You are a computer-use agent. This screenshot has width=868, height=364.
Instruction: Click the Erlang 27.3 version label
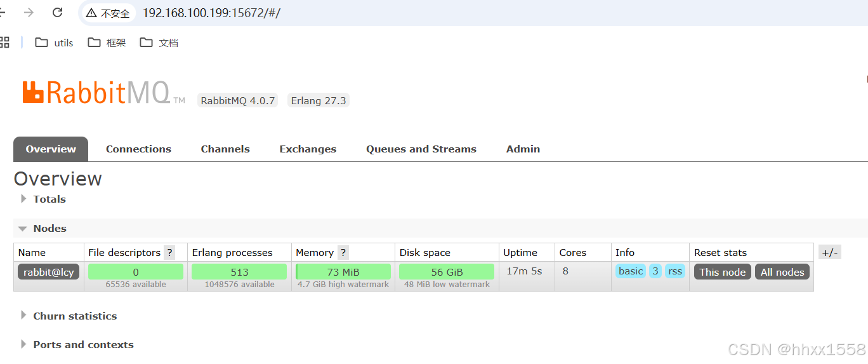coord(319,100)
